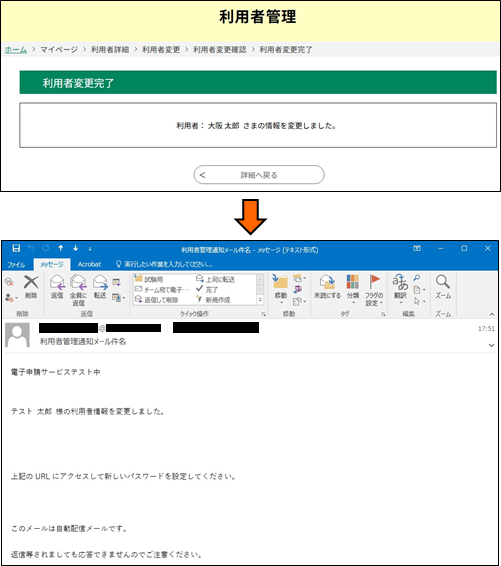Click the 詳細へ戻る button

(259, 175)
